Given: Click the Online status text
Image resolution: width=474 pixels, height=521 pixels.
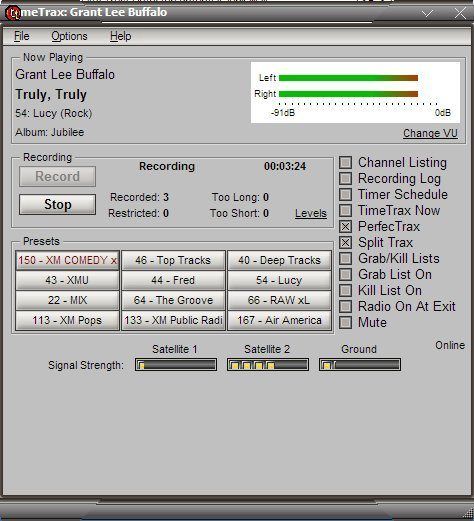Looking at the screenshot, I should (x=450, y=345).
